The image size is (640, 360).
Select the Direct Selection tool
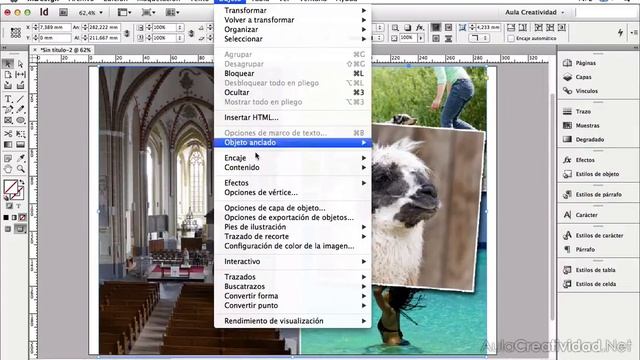tap(20, 64)
